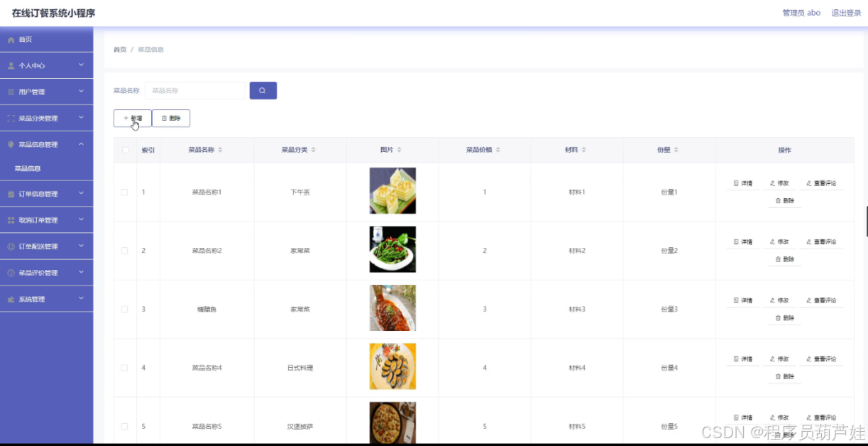
Task: Click the icon beside 系统管理
Action: coord(11,299)
